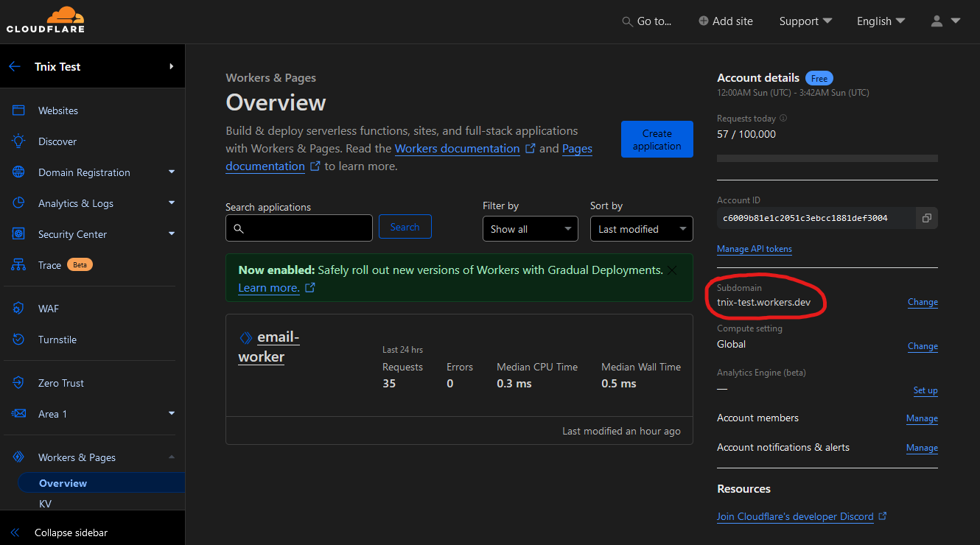The width and height of the screenshot is (980, 545).
Task: Follow the Learn more link
Action: point(269,288)
